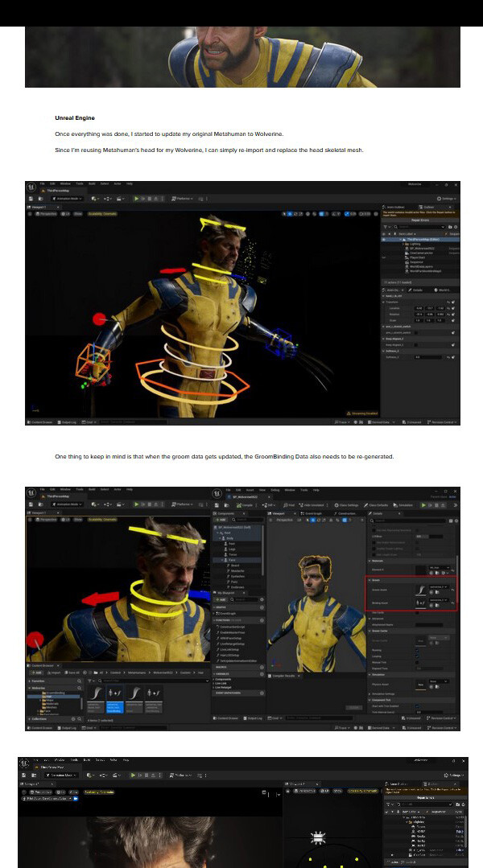
Task: Open Settings dropdown in first Unreal screenshot
Action: [447, 199]
